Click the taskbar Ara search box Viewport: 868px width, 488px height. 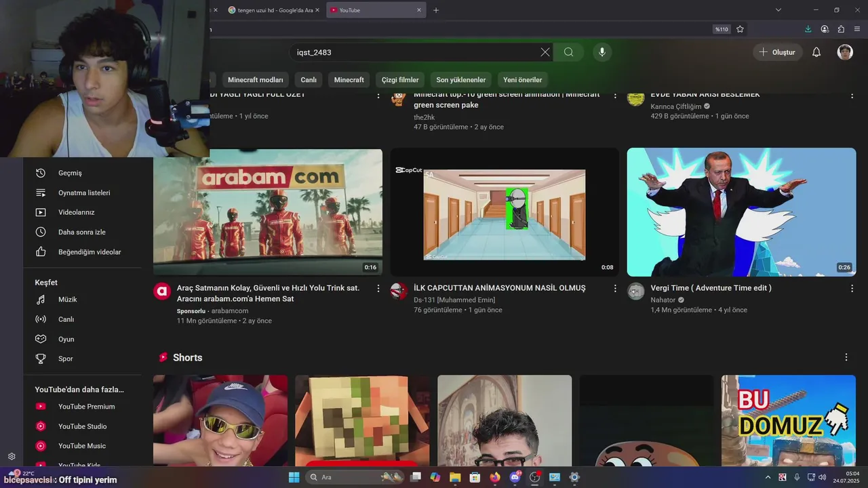click(x=353, y=477)
